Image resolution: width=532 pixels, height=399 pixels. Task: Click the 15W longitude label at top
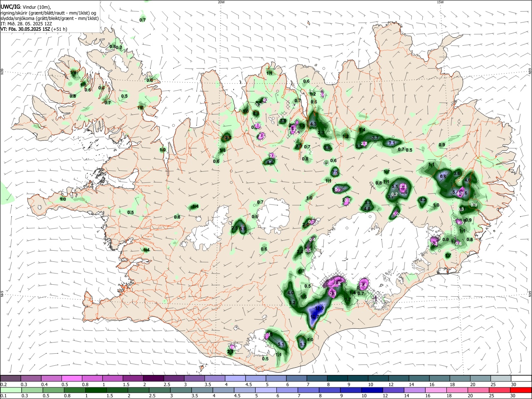coord(440,2)
